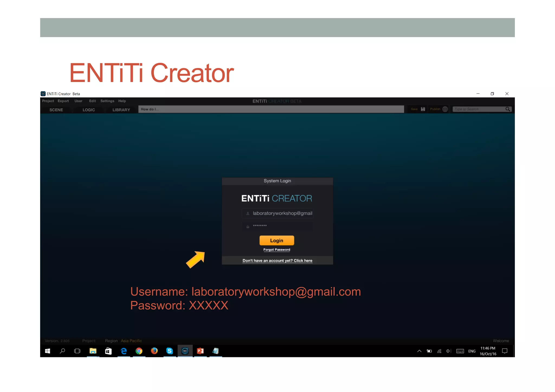Click the password field
This screenshot has width=555, height=392.
coord(277,226)
